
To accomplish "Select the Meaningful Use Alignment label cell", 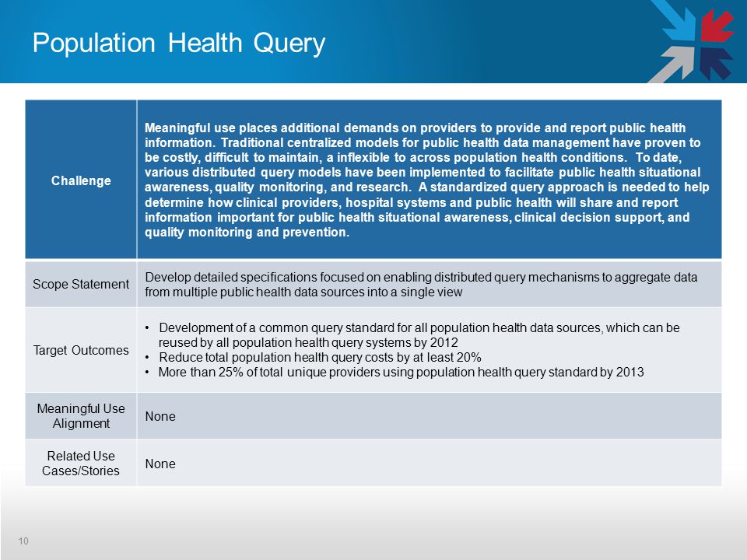I will pos(81,415).
